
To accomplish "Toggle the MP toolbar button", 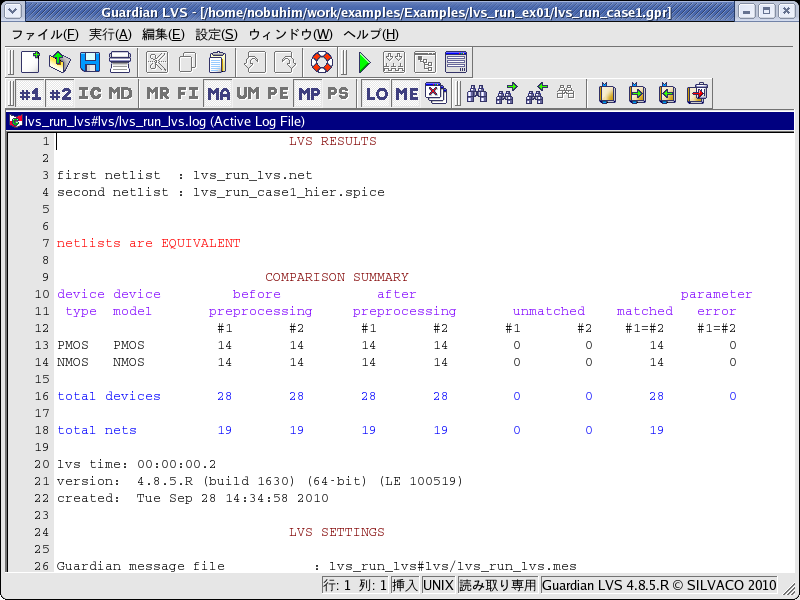I will 308,93.
